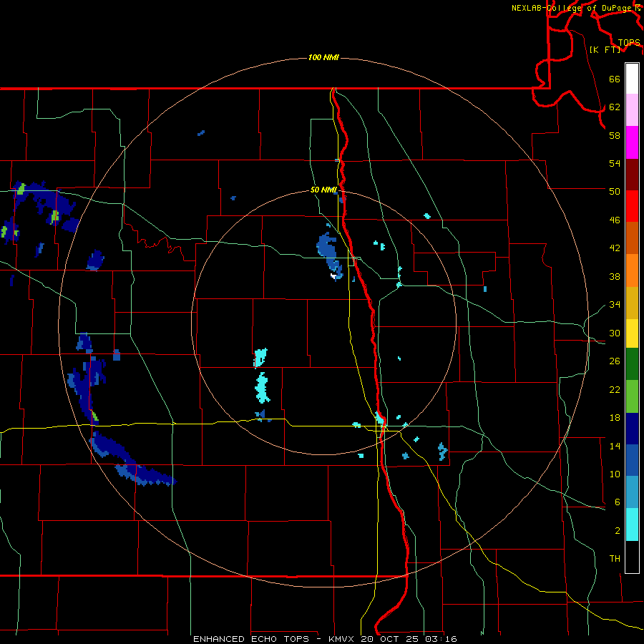Viewport: 644px width, 644px height.
Task: Click the legend value 22
Action: (615, 389)
